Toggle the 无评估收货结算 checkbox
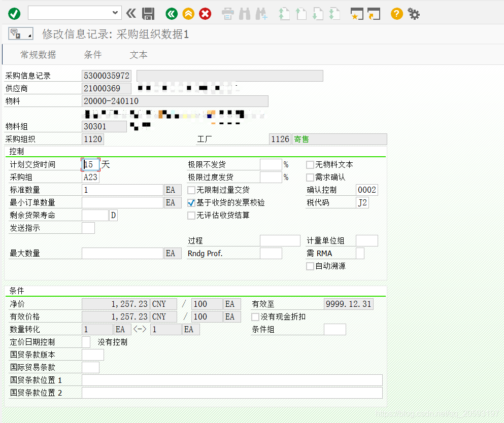 (x=191, y=216)
